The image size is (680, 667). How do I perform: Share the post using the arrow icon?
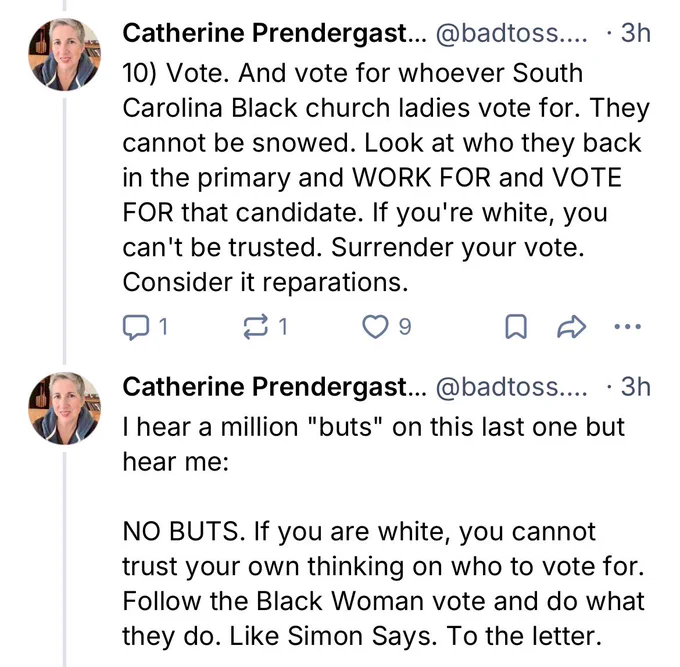[x=571, y=327]
